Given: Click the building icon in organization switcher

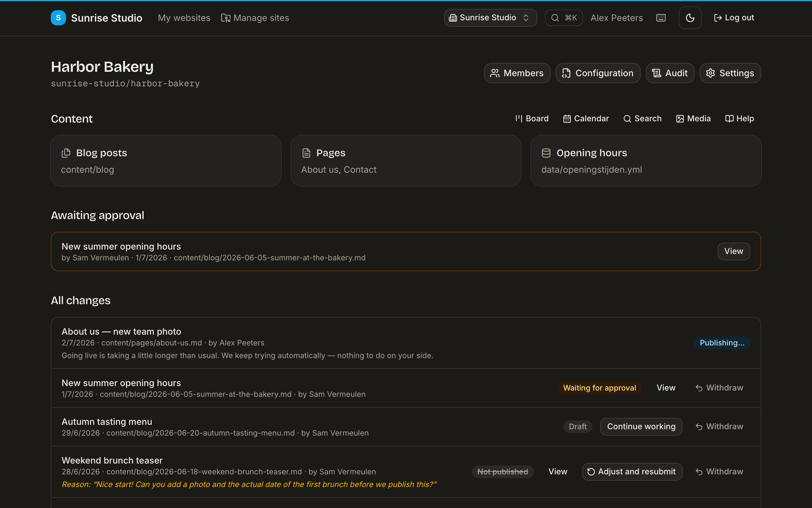Looking at the screenshot, I should (x=453, y=18).
